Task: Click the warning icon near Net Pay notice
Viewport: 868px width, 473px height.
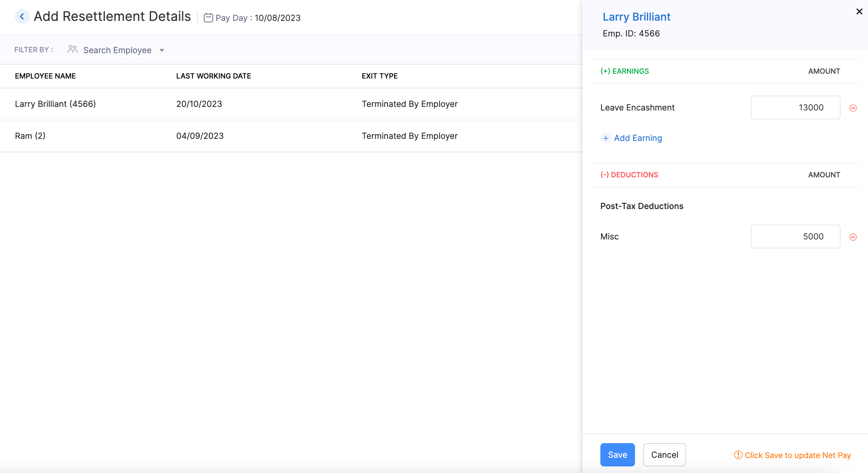Action: coord(738,455)
